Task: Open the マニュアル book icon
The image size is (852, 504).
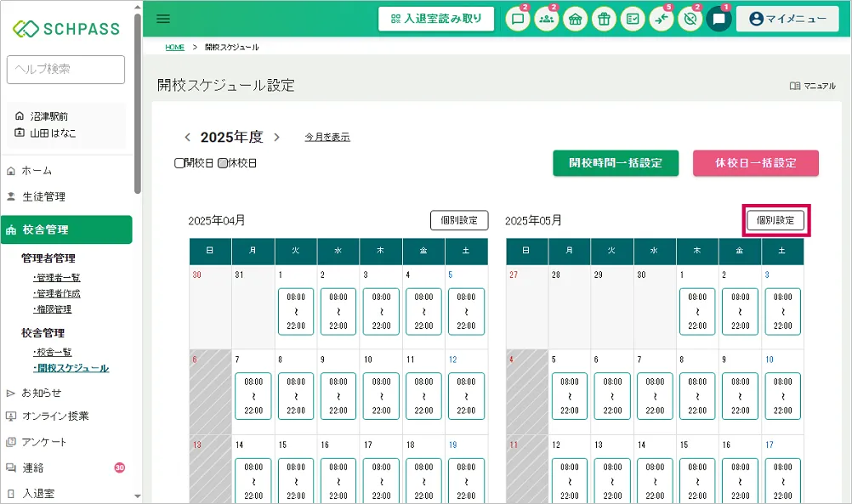Action: (x=795, y=86)
